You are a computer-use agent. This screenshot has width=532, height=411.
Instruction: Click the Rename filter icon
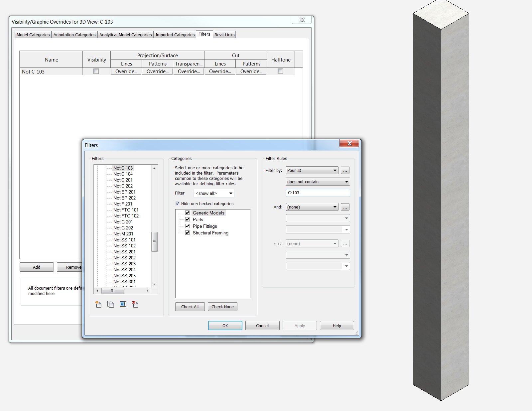(x=123, y=304)
